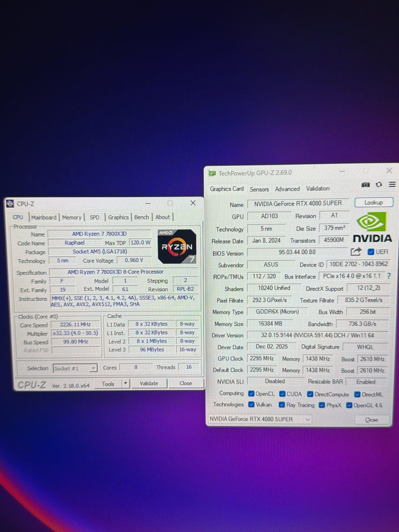The height and width of the screenshot is (532, 399).
Task: Toggle the Ray Tracing checkbox
Action: (x=282, y=405)
